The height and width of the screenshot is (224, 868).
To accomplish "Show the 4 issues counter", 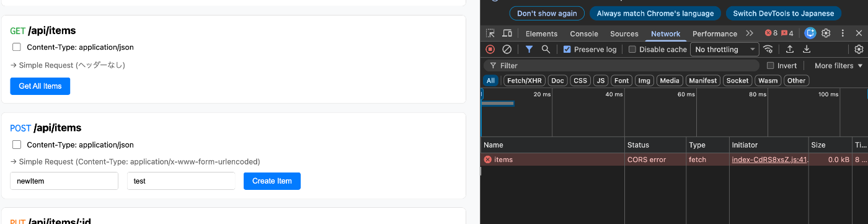I will pos(787,34).
